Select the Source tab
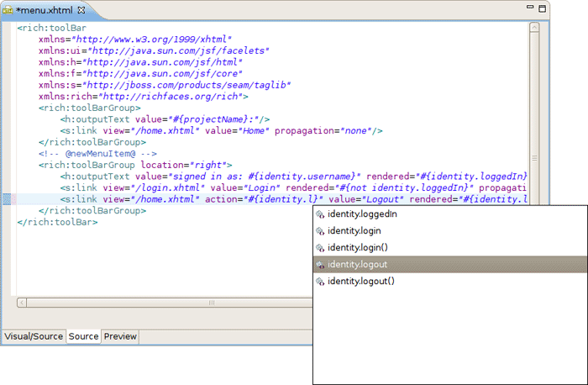The image size is (588, 385). [83, 336]
